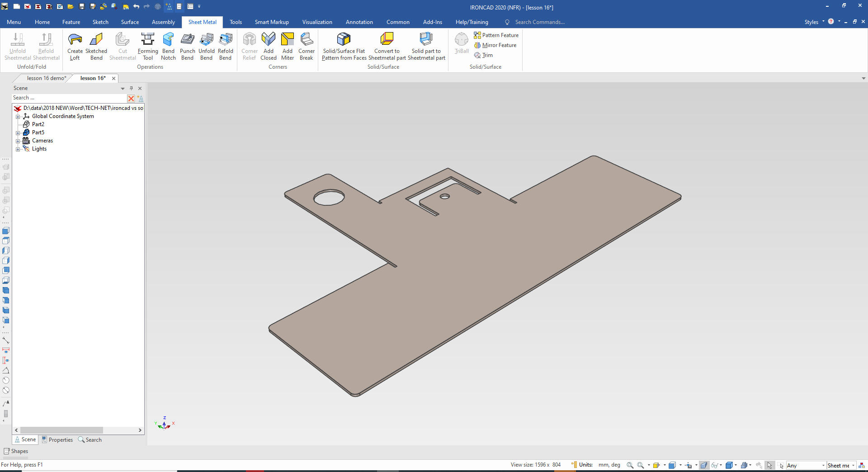Screen dimensions: 868x472
Task: Click the Refold Bend tool
Action: point(225,47)
